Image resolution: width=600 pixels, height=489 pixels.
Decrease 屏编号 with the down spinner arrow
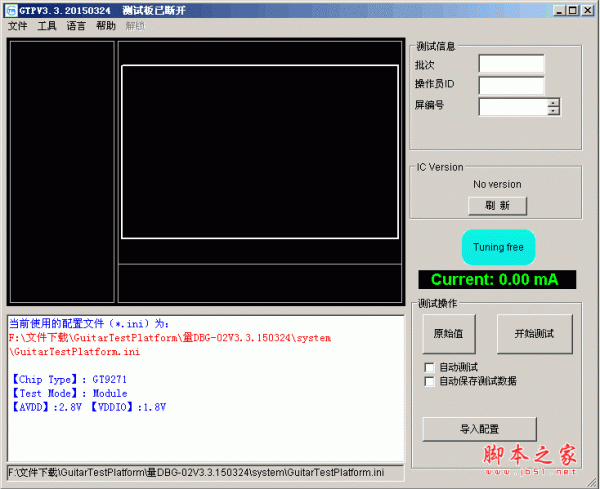[x=553, y=111]
